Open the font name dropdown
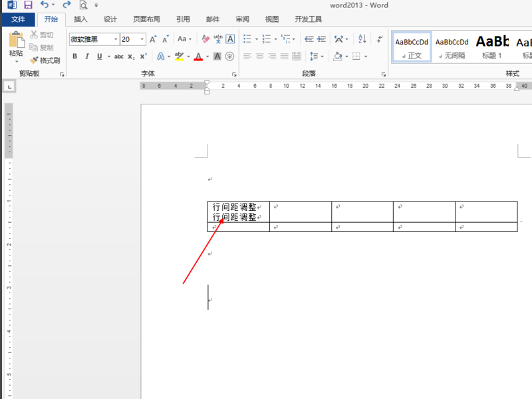 click(116, 39)
